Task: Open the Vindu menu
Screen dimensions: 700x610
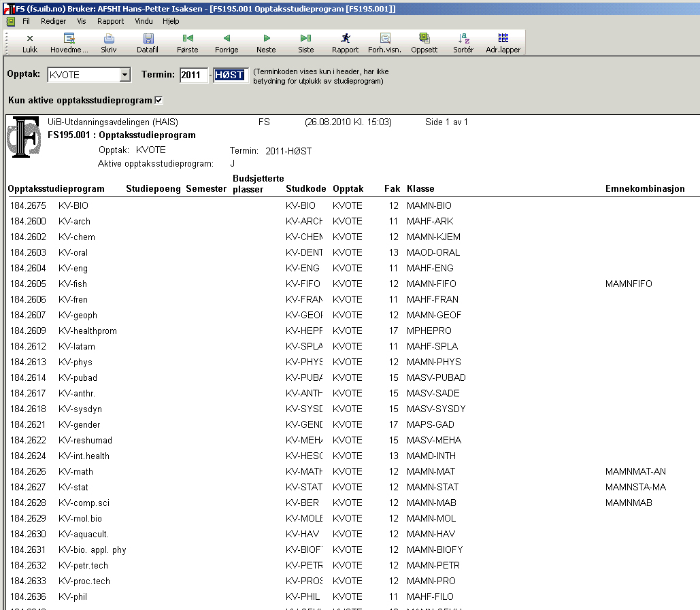Action: tap(144, 21)
